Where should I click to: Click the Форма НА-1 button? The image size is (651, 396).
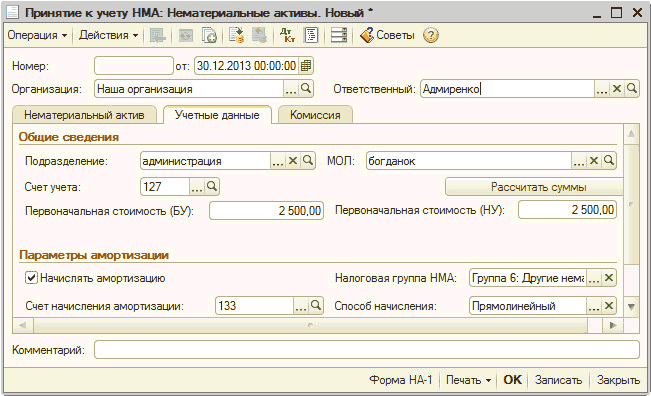coord(401,380)
